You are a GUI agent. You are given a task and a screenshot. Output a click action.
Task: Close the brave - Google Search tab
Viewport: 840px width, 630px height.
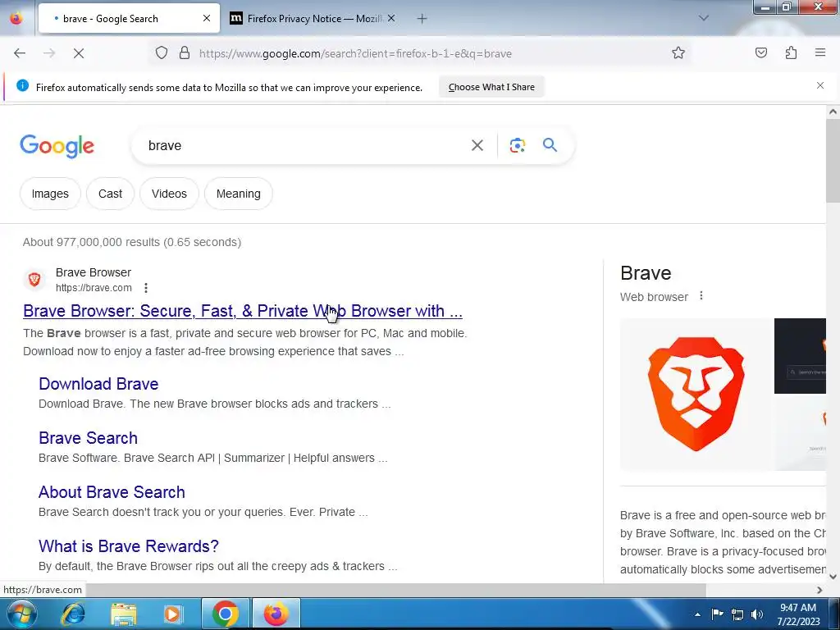tap(207, 19)
